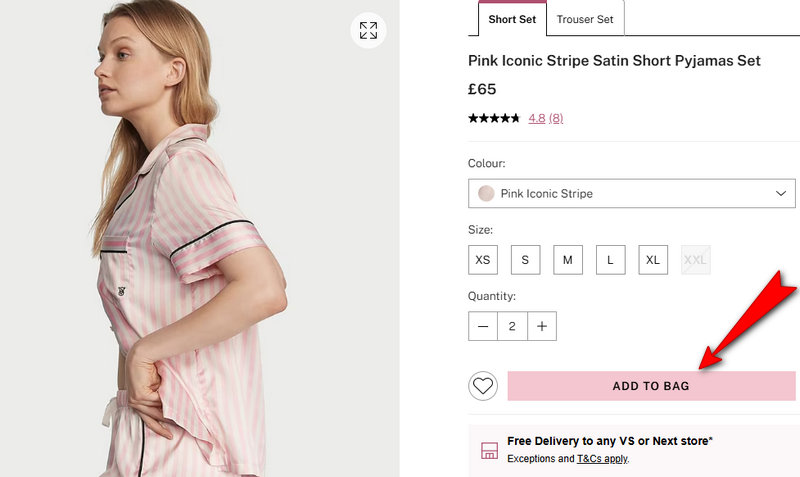Click the unavailable XXL size option

click(695, 260)
